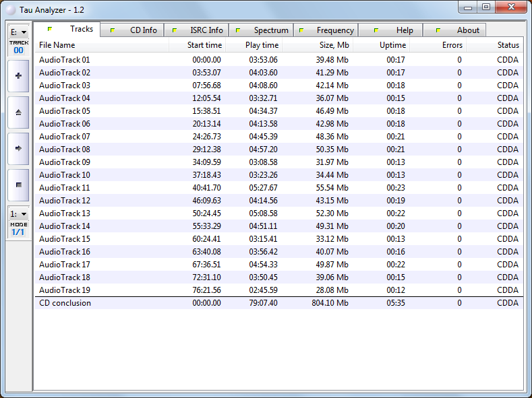Show the Frequency tab
Screen dimensions: 532x398
click(x=326, y=30)
